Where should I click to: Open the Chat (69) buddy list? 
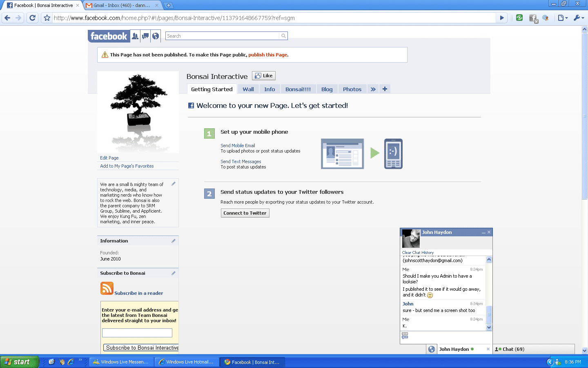coord(534,349)
